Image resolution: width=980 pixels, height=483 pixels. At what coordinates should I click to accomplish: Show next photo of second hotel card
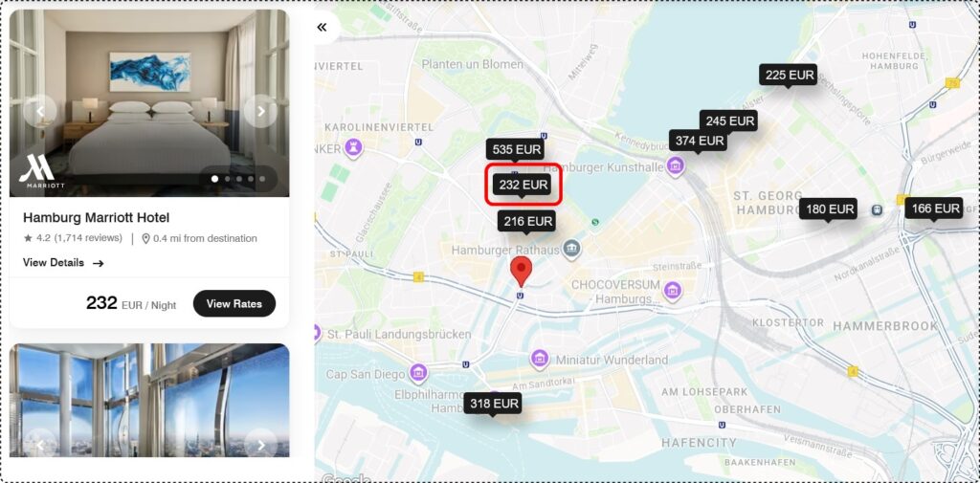point(260,444)
